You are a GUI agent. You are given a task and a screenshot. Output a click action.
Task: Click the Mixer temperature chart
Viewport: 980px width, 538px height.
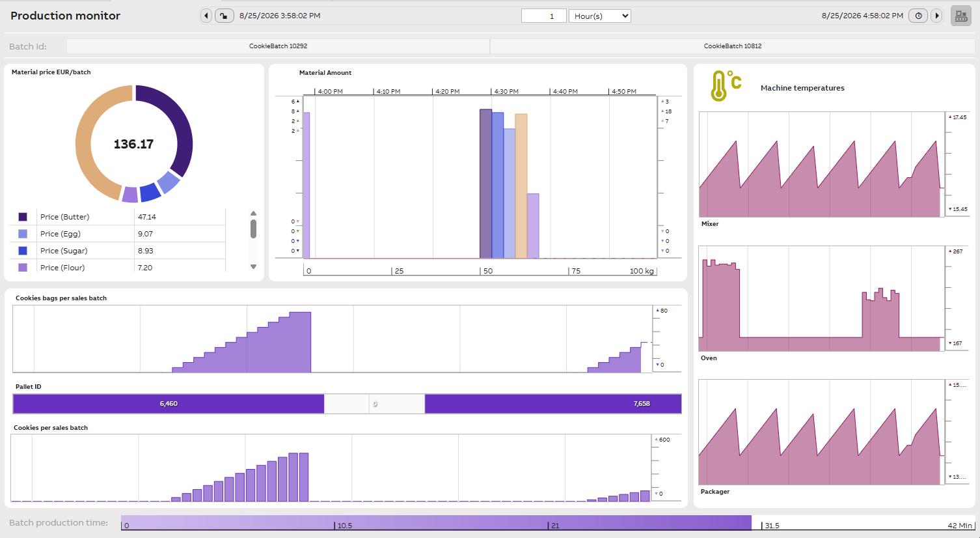(x=821, y=164)
